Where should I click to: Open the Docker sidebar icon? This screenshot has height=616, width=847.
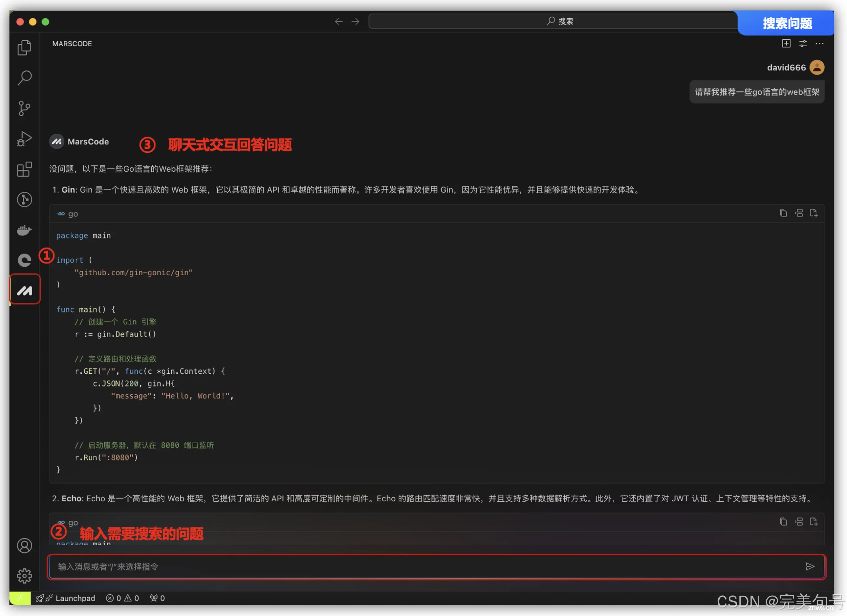24,230
